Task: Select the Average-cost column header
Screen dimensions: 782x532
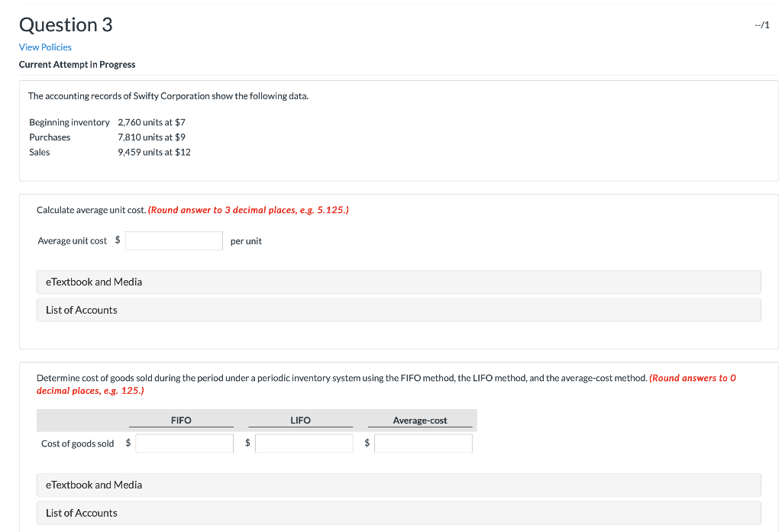Action: click(421, 420)
